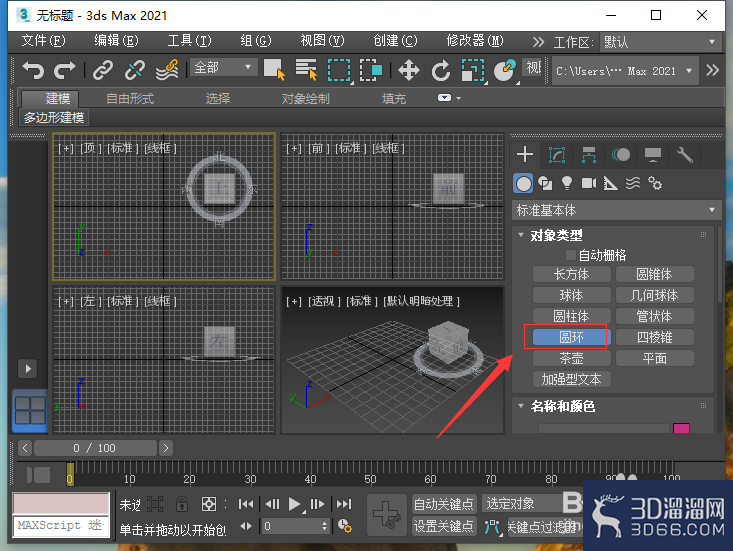Open the Display panel tab
This screenshot has width=733, height=551.
pyautogui.click(x=653, y=155)
